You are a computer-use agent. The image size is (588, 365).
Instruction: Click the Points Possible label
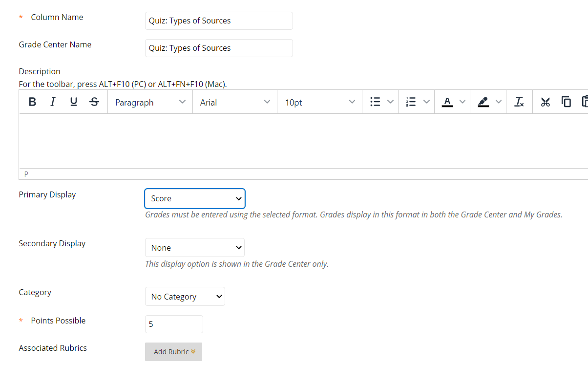(58, 321)
